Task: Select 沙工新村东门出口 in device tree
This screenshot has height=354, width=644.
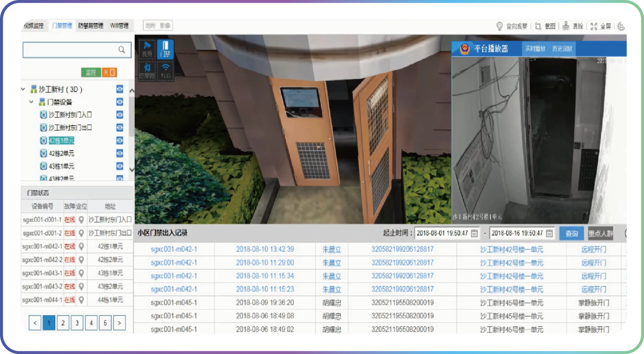Action: (x=70, y=127)
